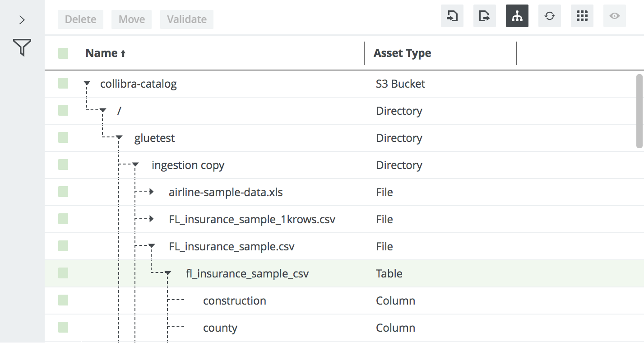This screenshot has height=343, width=644.
Task: Click the export icon in the toolbar
Action: (484, 16)
